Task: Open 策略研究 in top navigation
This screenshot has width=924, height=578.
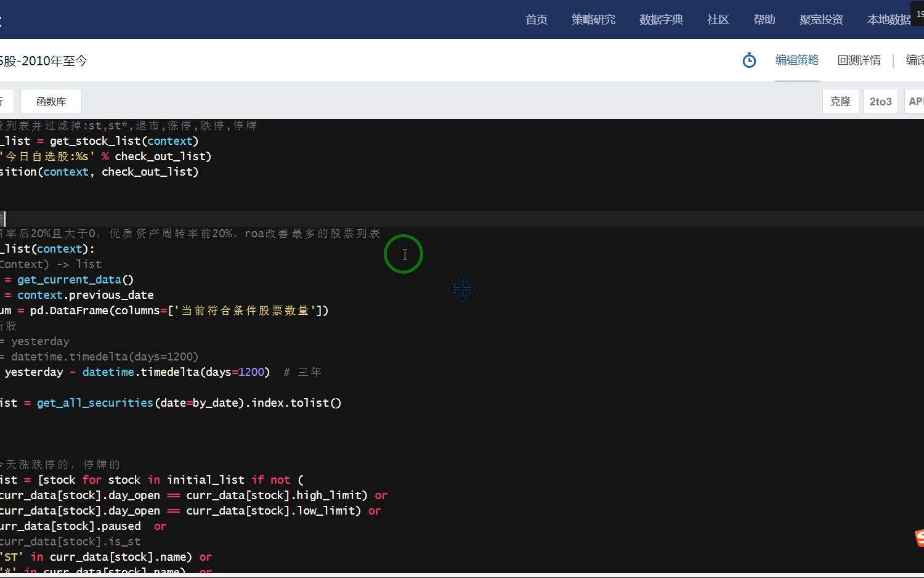Action: click(593, 20)
